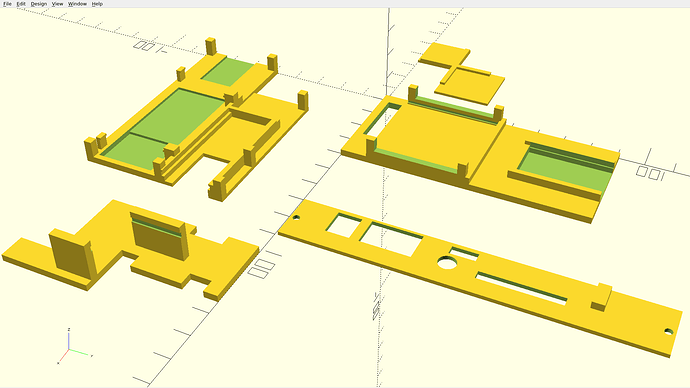Click the small raised tab on the front panel
Viewport: 690px width, 388px height.
point(601,297)
